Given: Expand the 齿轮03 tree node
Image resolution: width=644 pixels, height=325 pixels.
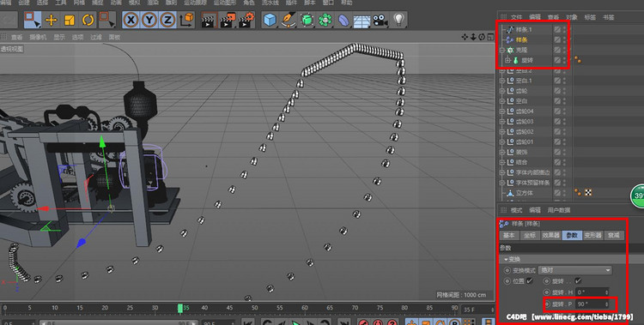Looking at the screenshot, I should pos(502,122).
